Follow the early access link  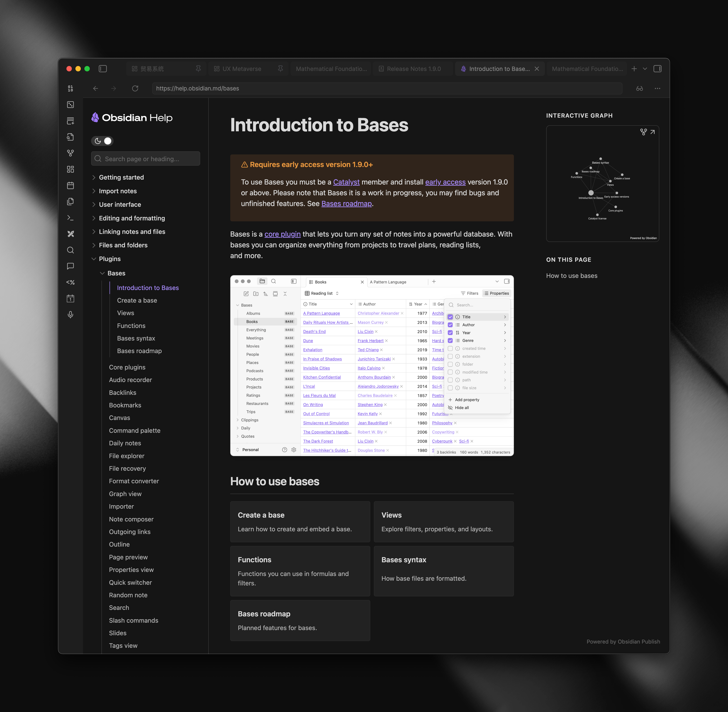pos(445,182)
